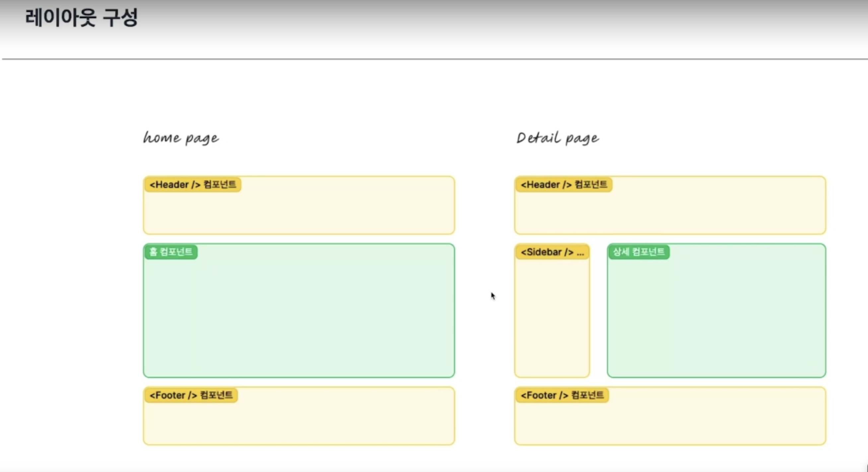This screenshot has height=472, width=868.
Task: Select the handwritten home page heading
Action: 181,138
